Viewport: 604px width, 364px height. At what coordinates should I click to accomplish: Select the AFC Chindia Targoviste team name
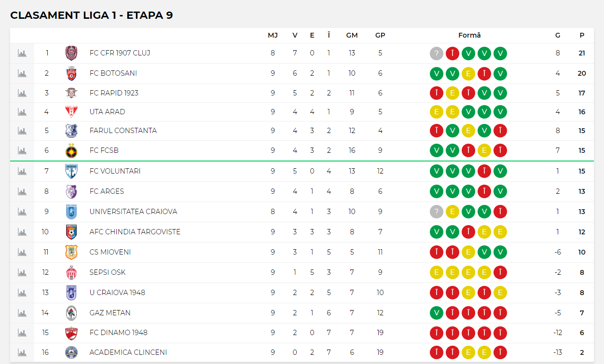[135, 232]
